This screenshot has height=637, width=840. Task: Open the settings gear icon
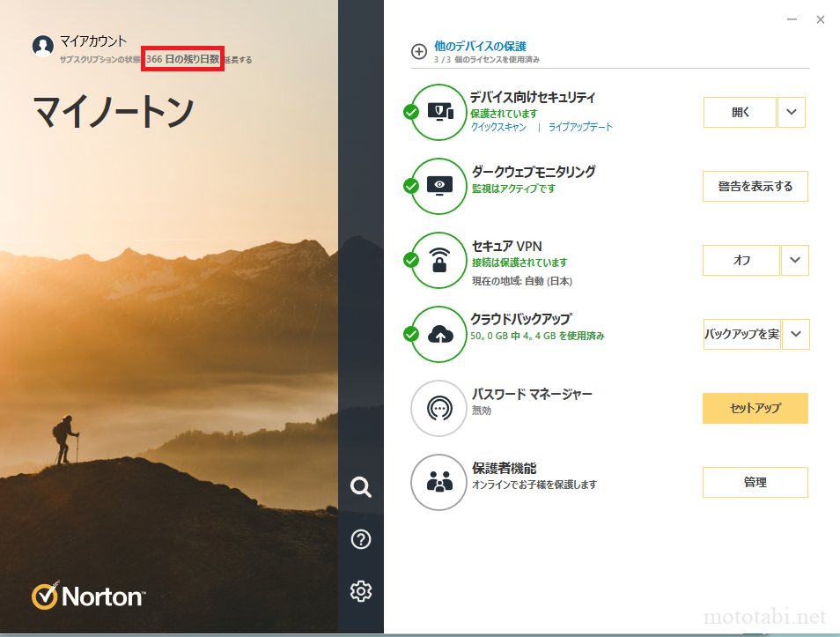coord(360,591)
